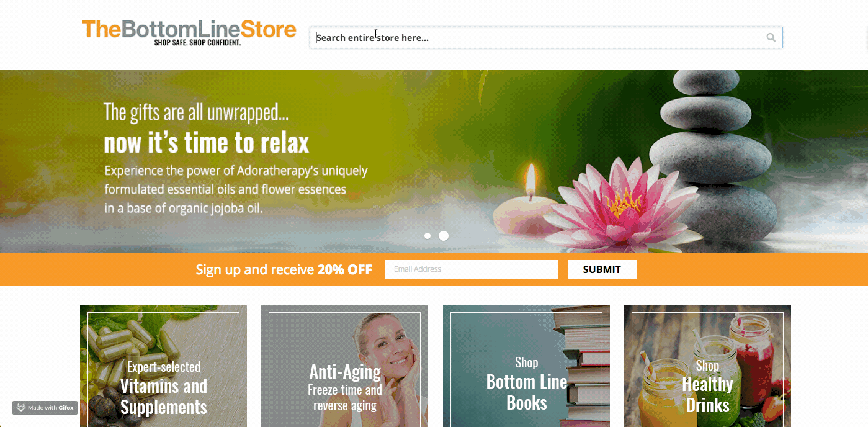
Task: Click the 'now it's time to relax' headline
Action: [x=207, y=143]
